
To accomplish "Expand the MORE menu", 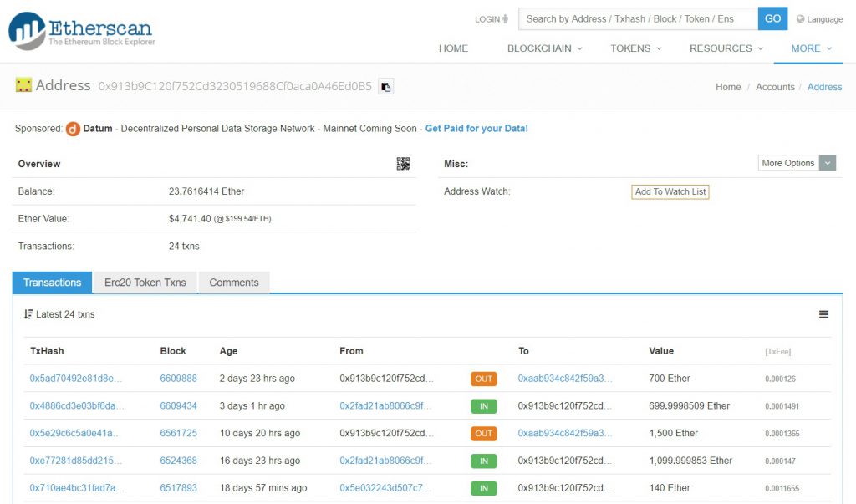I will 811,48.
